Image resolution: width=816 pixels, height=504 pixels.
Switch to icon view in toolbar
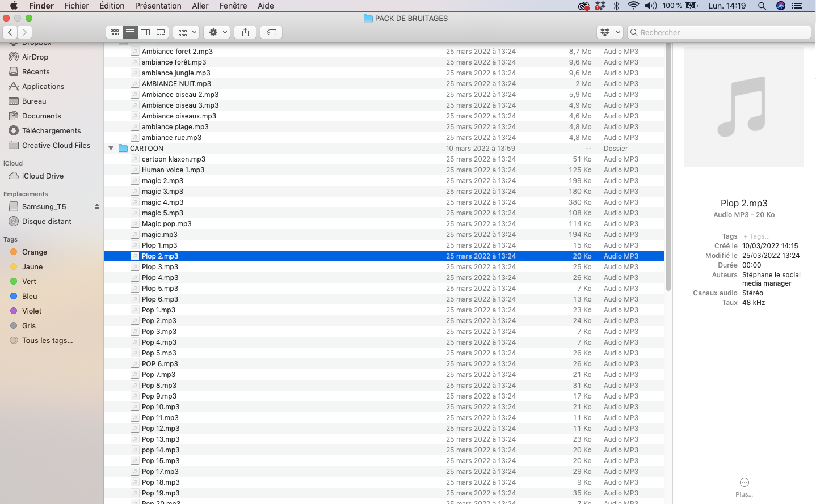click(115, 32)
